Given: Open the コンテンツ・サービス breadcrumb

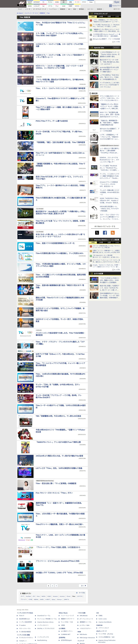Looking at the screenshot, I should pyautogui.click(x=31, y=13).
